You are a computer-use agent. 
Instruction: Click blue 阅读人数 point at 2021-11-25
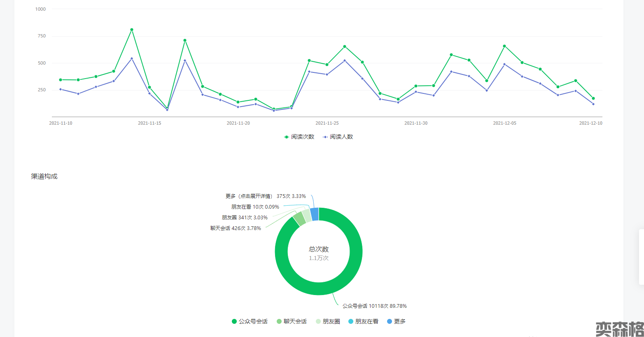click(327, 74)
